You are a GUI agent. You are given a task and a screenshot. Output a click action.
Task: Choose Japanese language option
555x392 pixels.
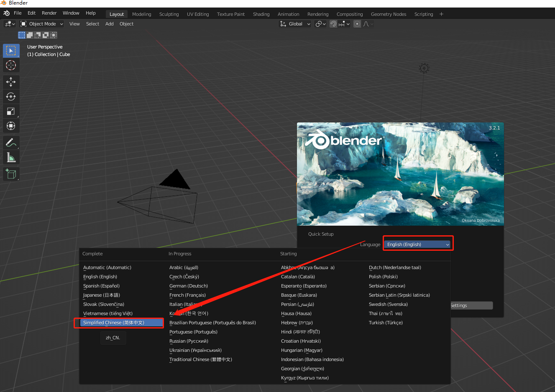click(102, 295)
